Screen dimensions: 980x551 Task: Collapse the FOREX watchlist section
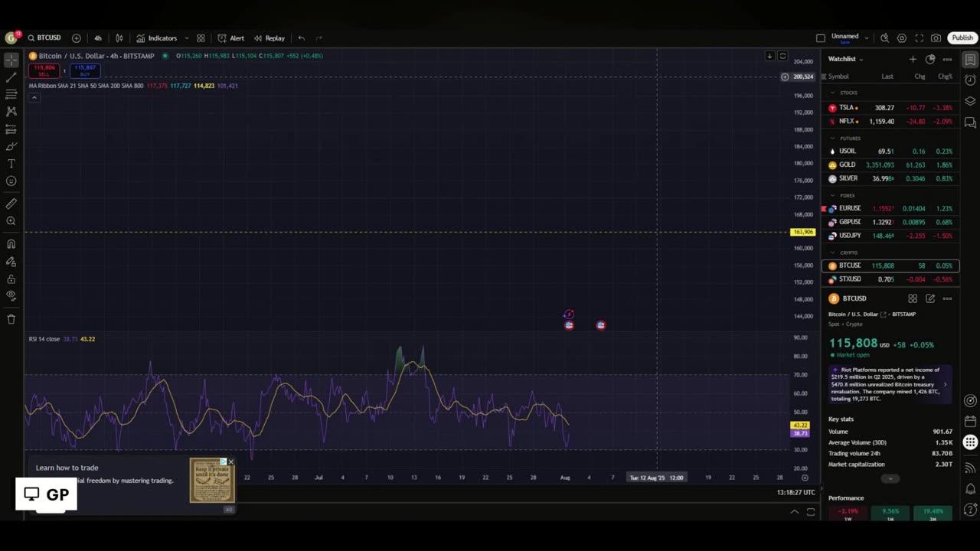[x=833, y=195]
